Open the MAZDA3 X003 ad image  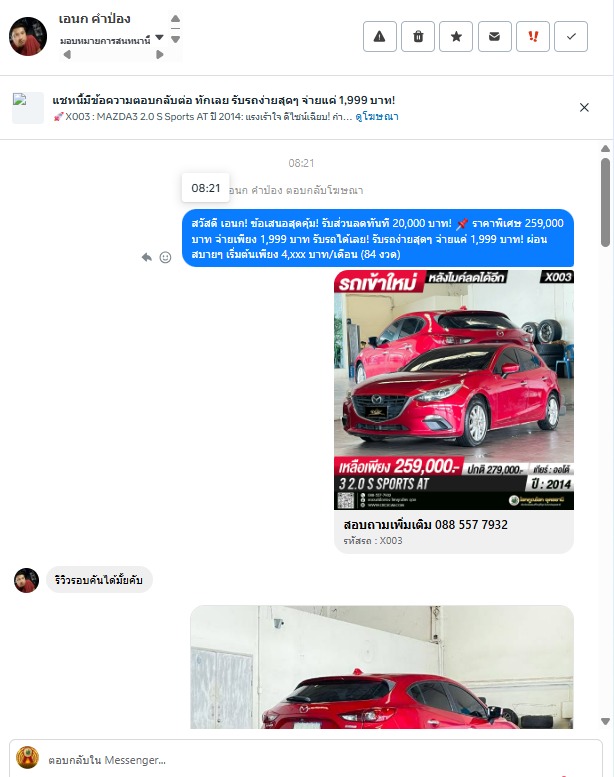click(454, 389)
